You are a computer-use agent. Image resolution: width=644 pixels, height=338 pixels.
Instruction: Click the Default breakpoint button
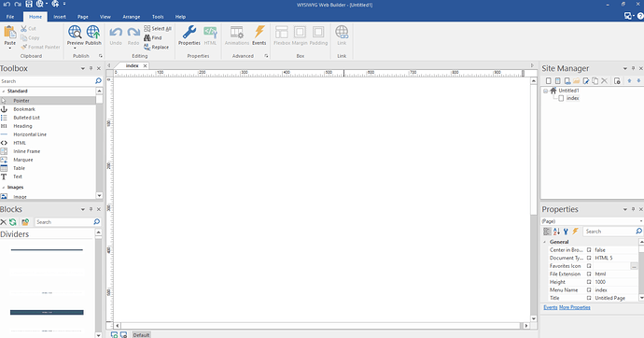tap(141, 335)
